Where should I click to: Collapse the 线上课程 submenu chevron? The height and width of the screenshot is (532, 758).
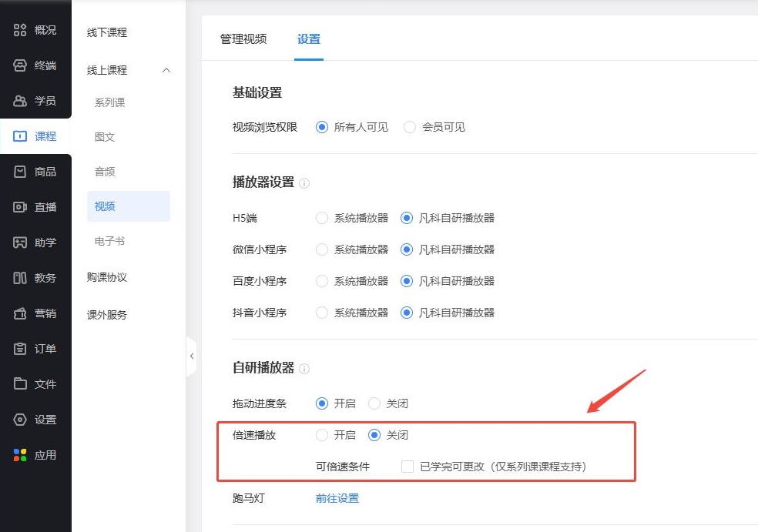pyautogui.click(x=166, y=71)
